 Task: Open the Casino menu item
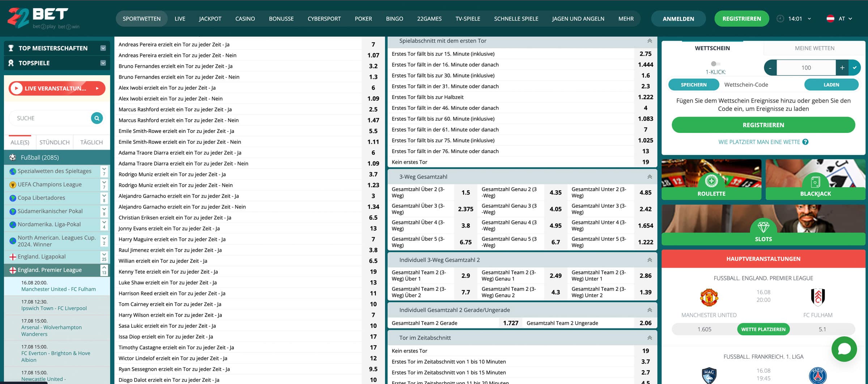(x=245, y=18)
